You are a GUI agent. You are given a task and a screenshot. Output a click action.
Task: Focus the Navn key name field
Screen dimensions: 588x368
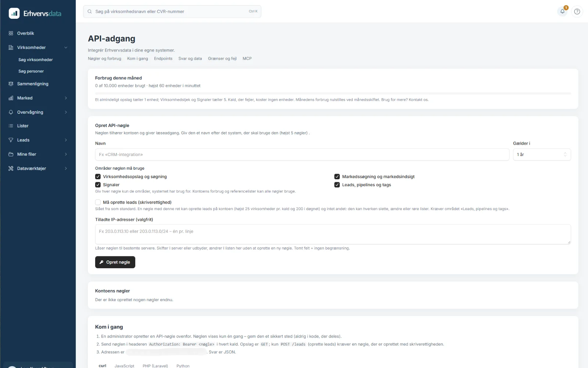pos(302,155)
